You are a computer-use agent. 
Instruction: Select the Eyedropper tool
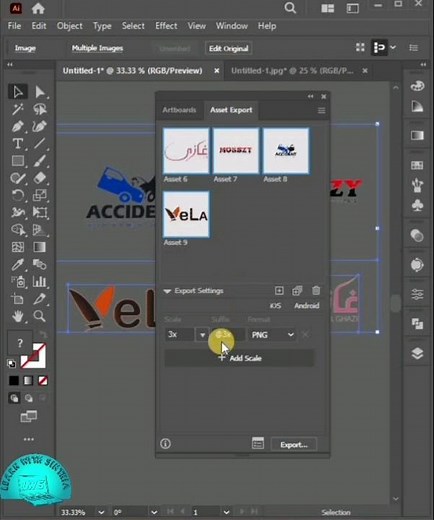(x=18, y=265)
